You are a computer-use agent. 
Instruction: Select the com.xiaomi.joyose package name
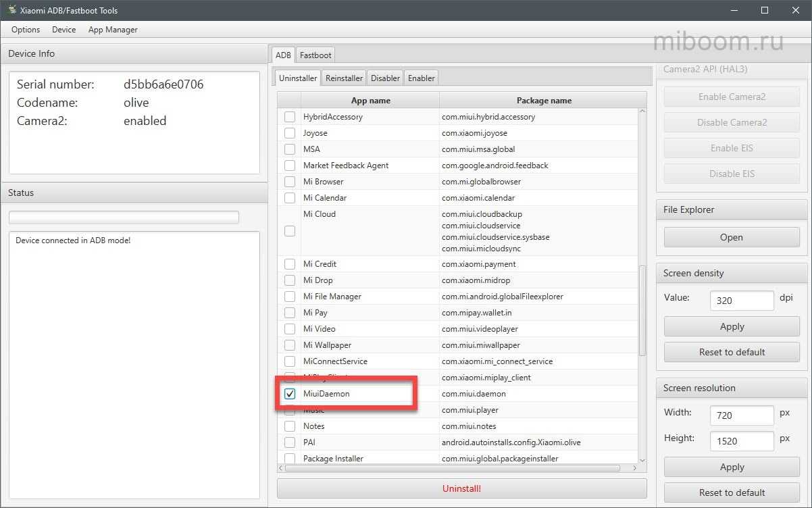click(476, 133)
